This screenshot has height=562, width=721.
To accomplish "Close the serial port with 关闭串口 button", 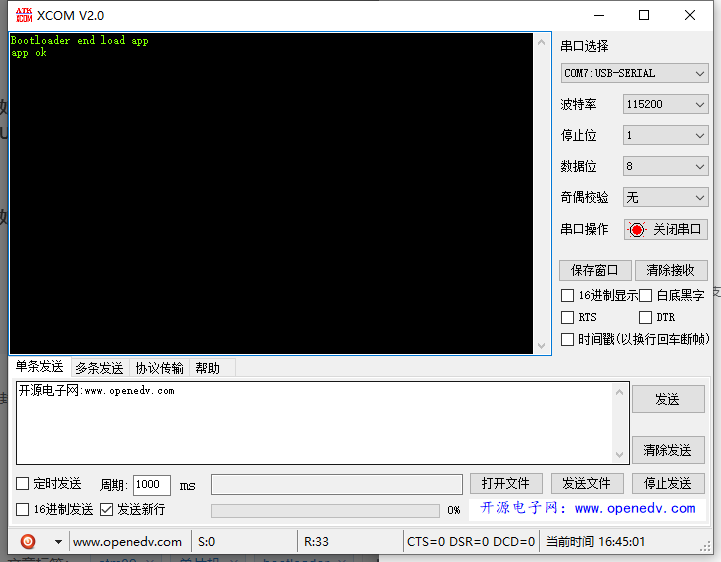I will tap(665, 229).
